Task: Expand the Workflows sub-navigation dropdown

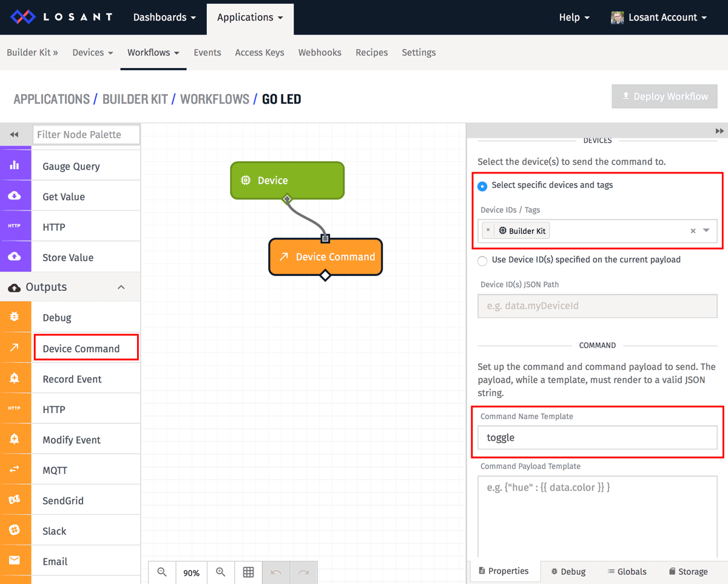Action: pyautogui.click(x=153, y=53)
